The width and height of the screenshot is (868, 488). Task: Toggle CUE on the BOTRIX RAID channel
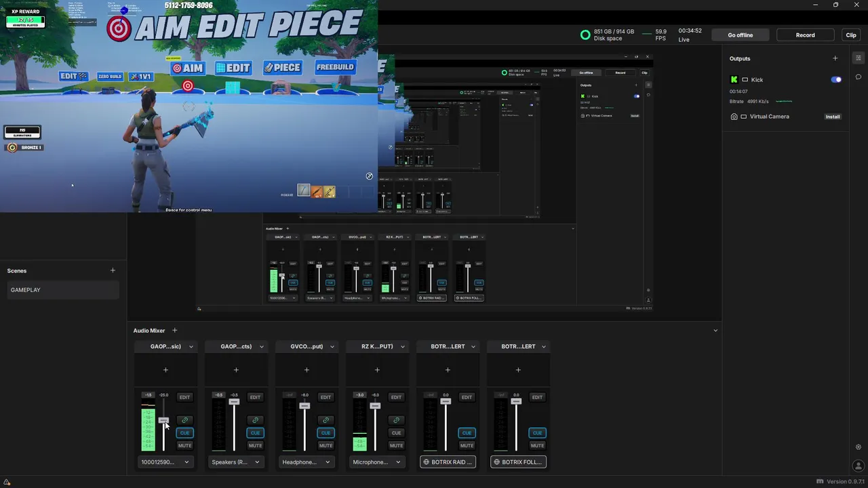(467, 432)
